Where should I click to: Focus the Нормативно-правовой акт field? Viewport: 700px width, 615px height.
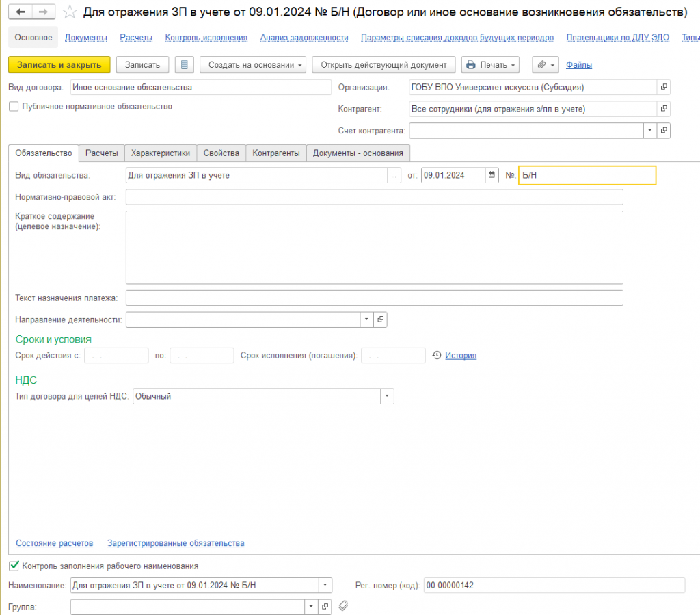(374, 197)
